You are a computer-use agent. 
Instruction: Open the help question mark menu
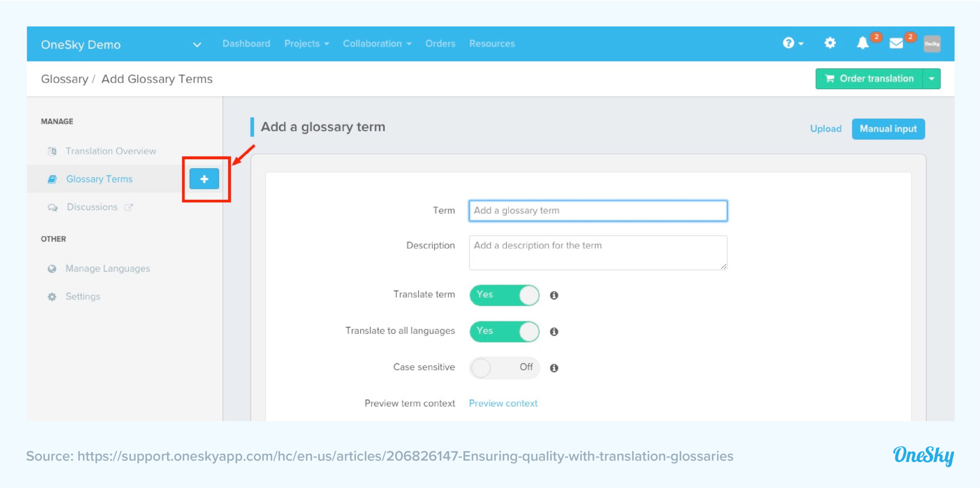(793, 43)
